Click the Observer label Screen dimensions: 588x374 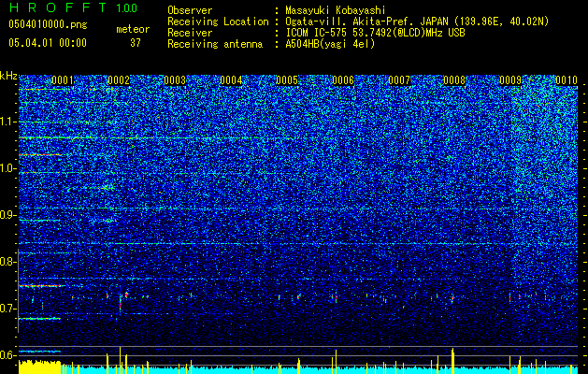coord(190,10)
